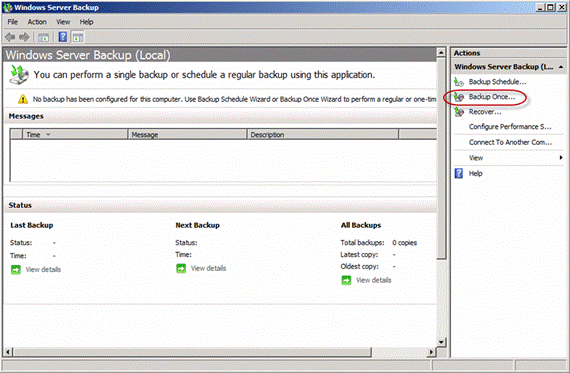Click the vertical scrollbar up arrow

click(x=441, y=53)
